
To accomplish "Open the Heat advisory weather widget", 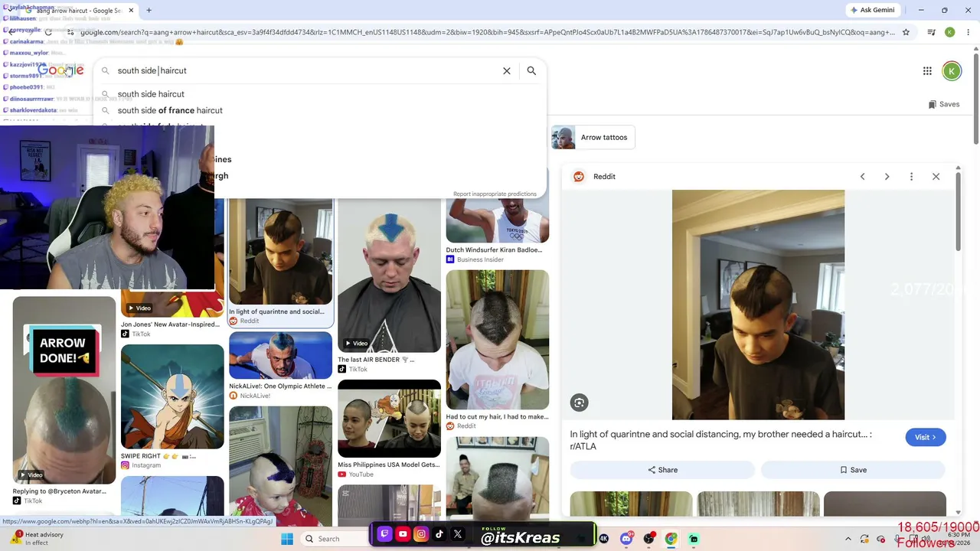I will tap(37, 539).
